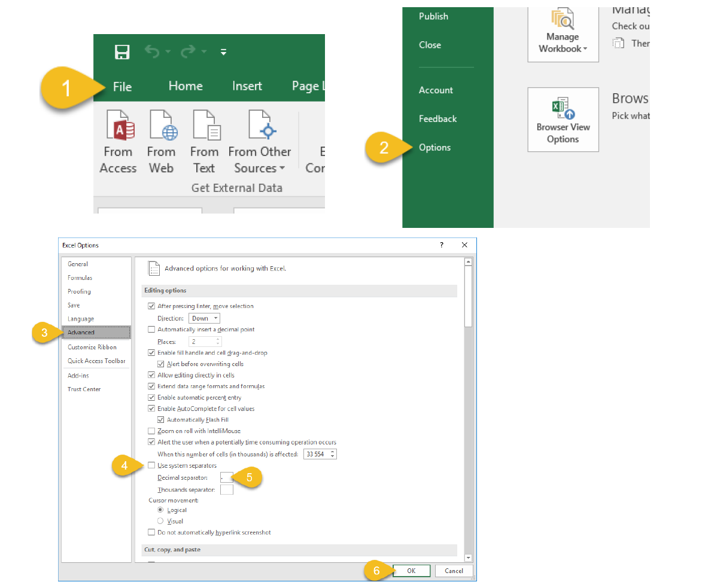Select Options in the backstage menu
Screen dimensions: 705x588
click(x=434, y=148)
